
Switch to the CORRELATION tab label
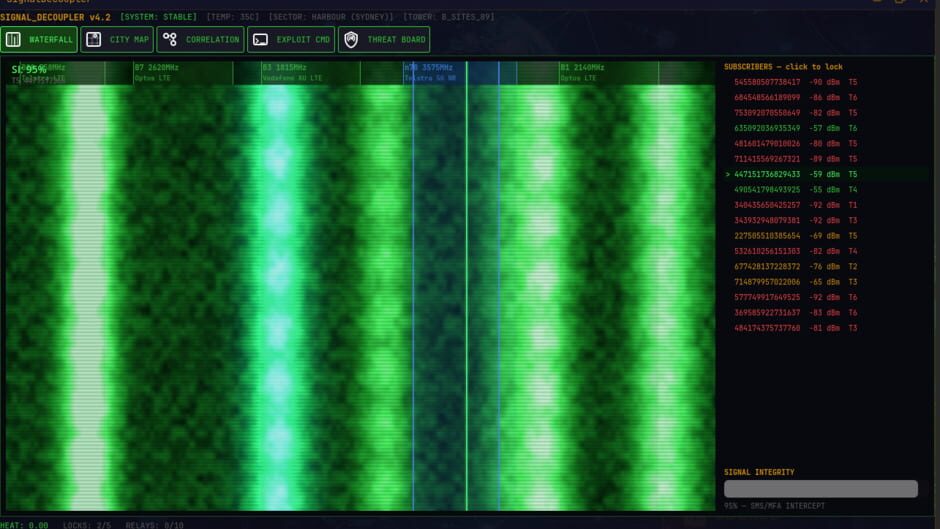pyautogui.click(x=212, y=40)
